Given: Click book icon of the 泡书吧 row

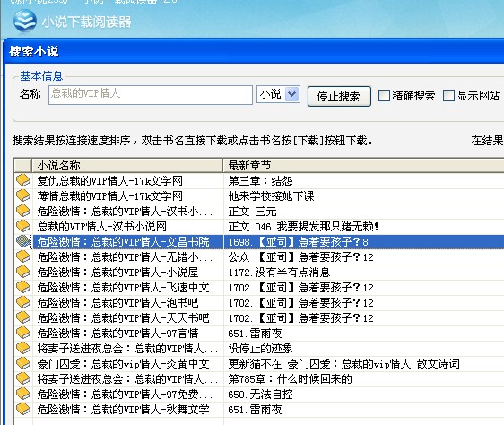Looking at the screenshot, I should [23, 302].
